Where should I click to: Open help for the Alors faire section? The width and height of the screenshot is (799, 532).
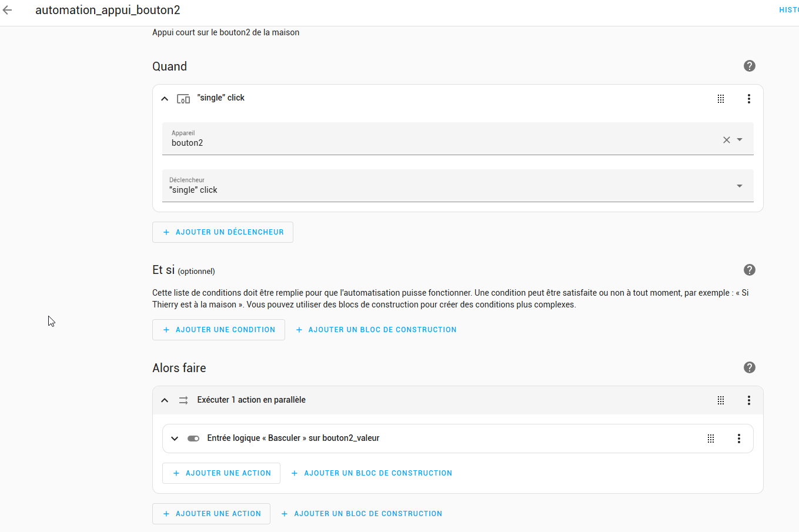click(749, 367)
